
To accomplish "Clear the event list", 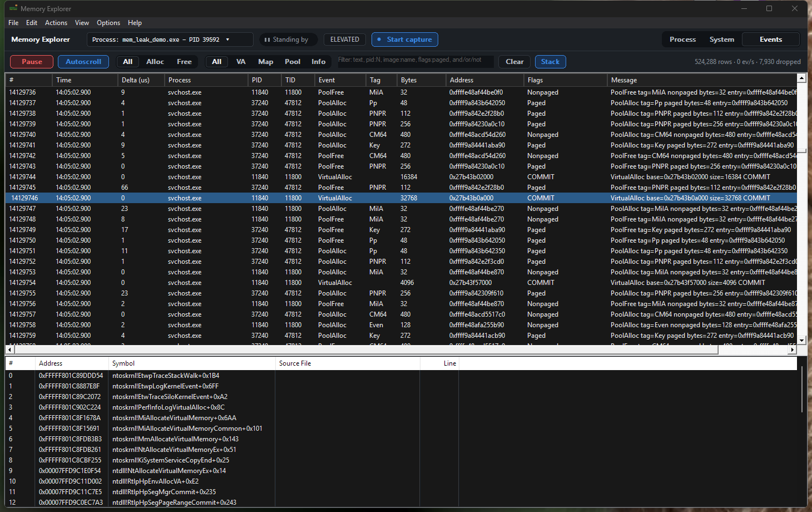I will tap(514, 62).
